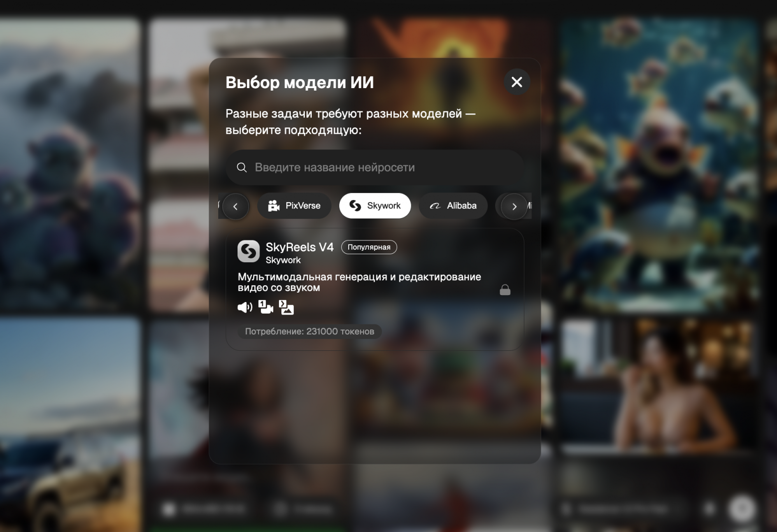This screenshot has height=532, width=777.
Task: Click the "Популярная" badge
Action: click(369, 247)
